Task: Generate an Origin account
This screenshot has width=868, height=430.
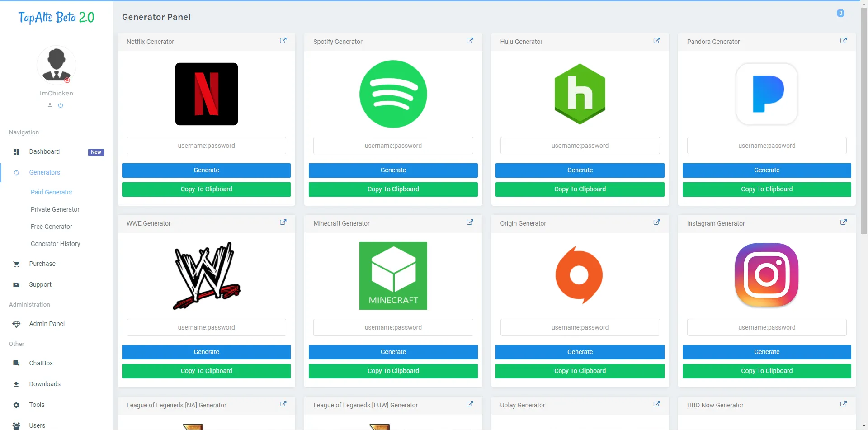Action: point(580,352)
